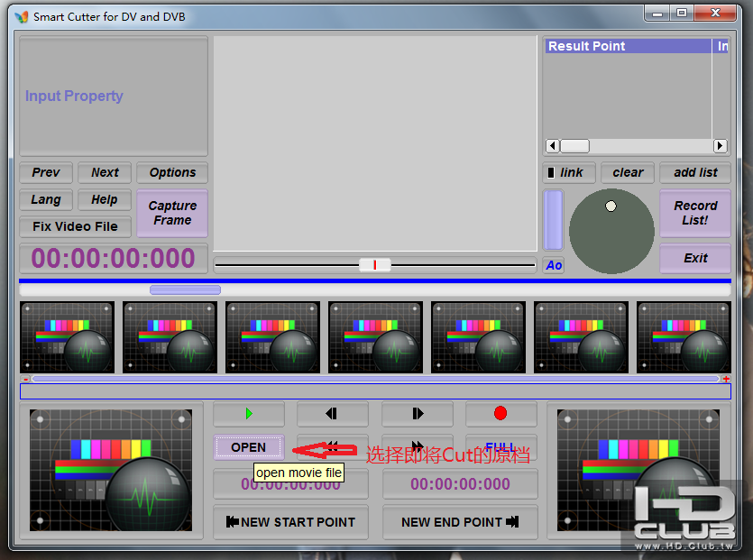The image size is (753, 560).
Task: Set NEW START POINT
Action: click(290, 522)
